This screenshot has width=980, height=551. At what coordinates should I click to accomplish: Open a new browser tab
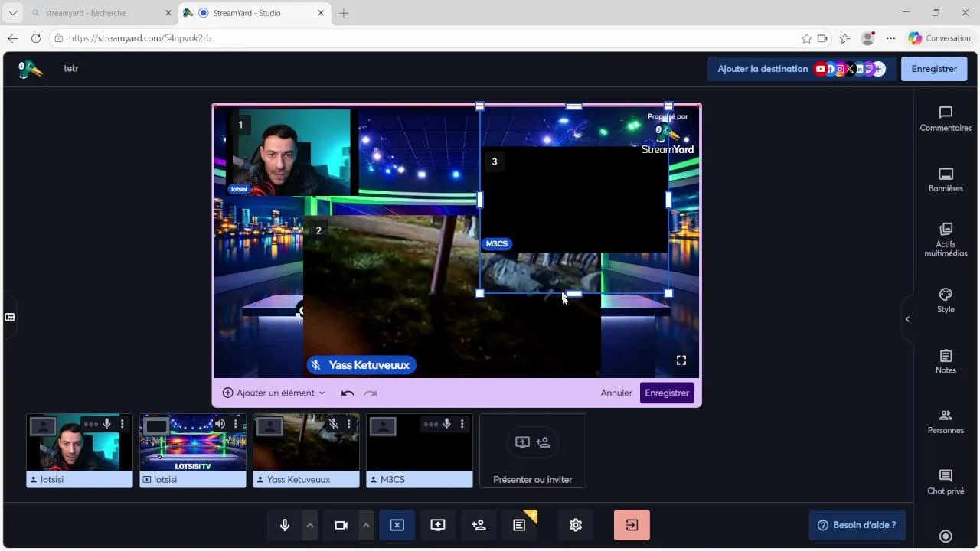344,13
